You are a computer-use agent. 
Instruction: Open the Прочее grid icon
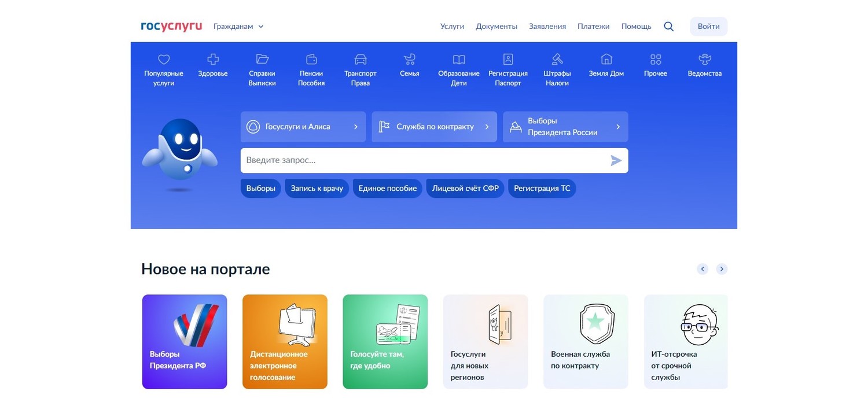click(x=656, y=59)
